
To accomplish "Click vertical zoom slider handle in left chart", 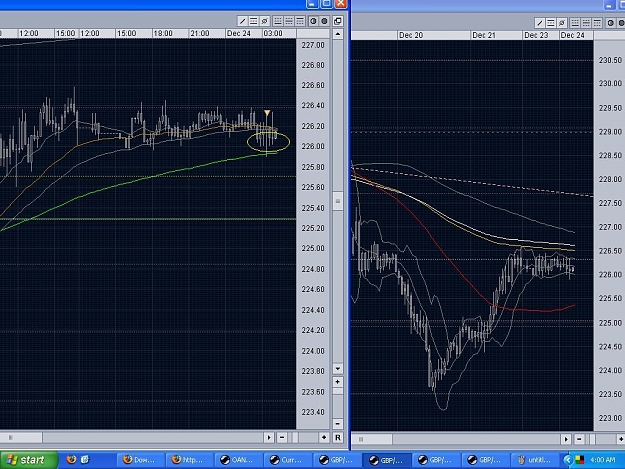I will [338, 391].
